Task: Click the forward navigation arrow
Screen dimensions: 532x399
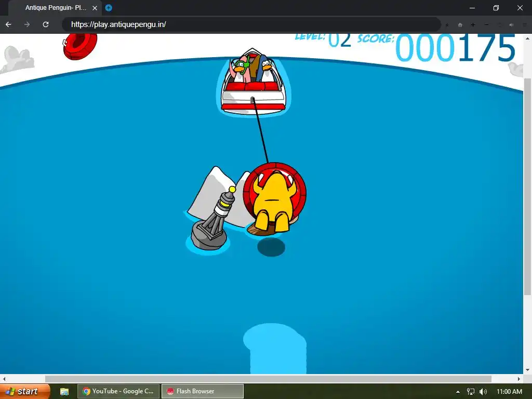Action: 27,24
